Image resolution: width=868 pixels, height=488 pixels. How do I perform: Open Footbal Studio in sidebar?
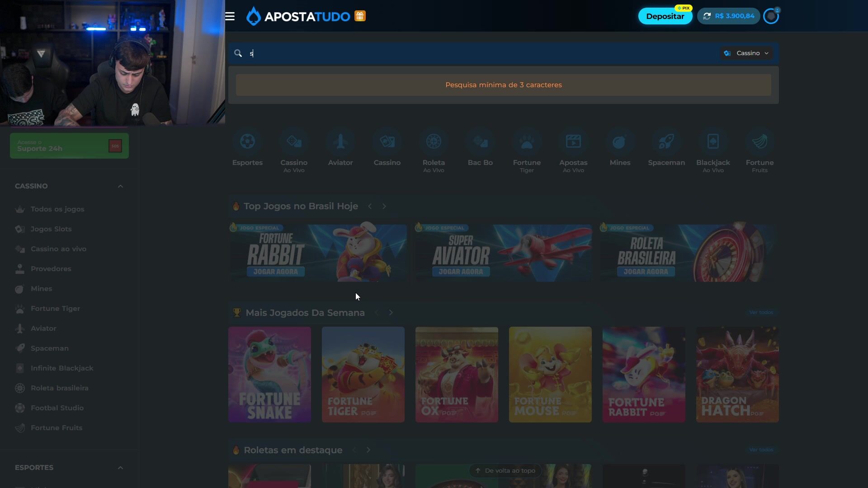pos(57,408)
